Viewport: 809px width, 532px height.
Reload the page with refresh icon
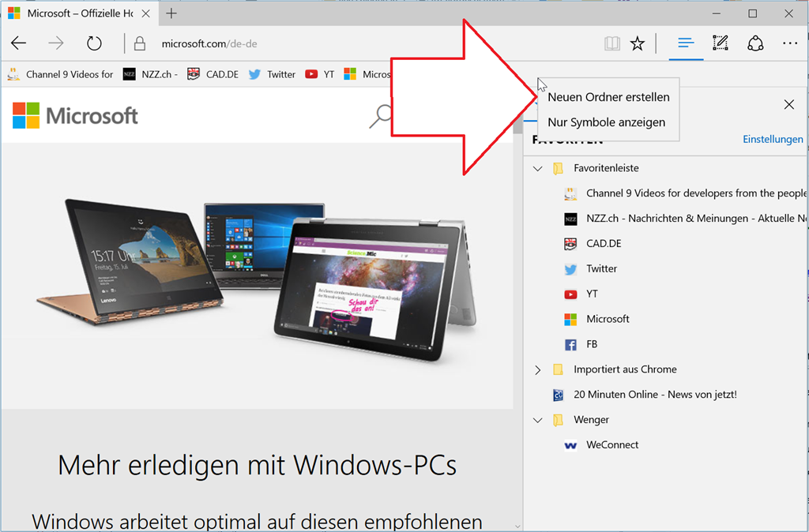[94, 43]
